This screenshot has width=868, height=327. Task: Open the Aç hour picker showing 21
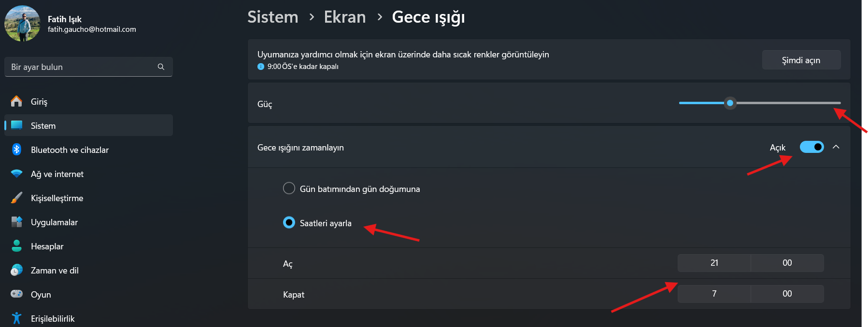click(x=714, y=263)
